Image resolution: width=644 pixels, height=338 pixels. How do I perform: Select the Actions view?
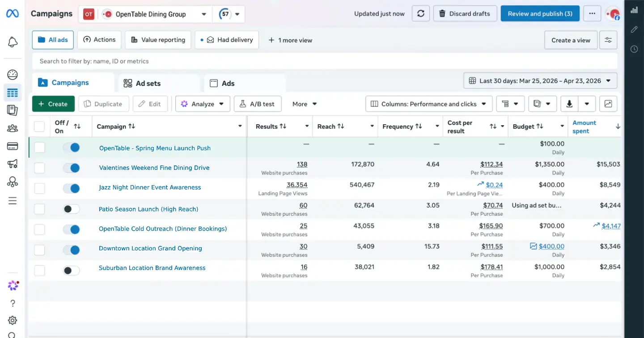point(99,40)
